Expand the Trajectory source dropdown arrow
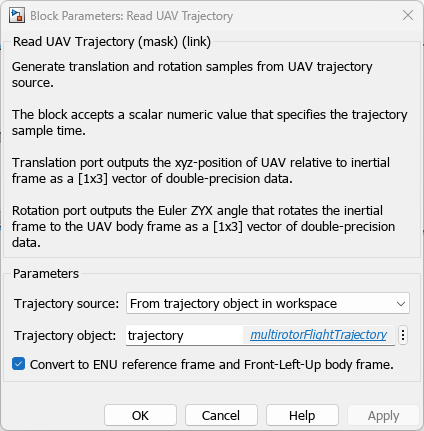 pyautogui.click(x=401, y=304)
